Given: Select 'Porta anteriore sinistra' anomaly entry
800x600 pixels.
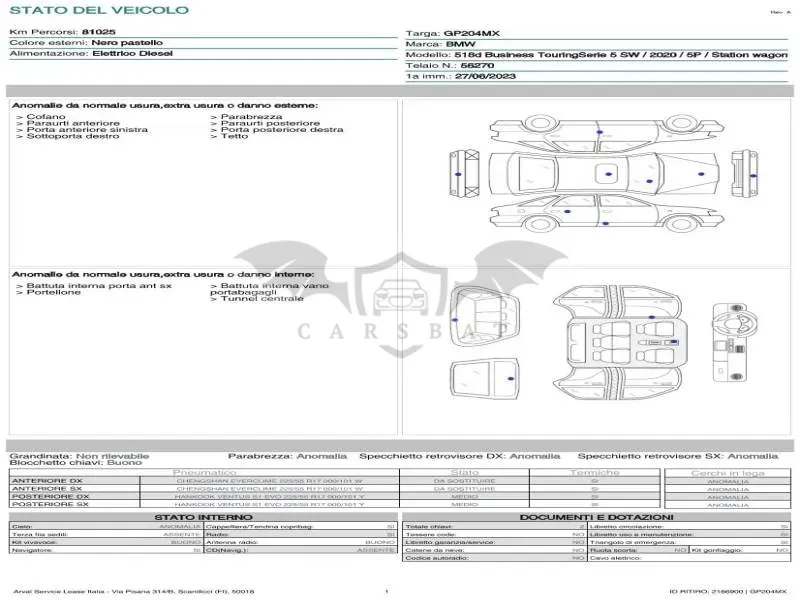Looking at the screenshot, I should (82, 130).
